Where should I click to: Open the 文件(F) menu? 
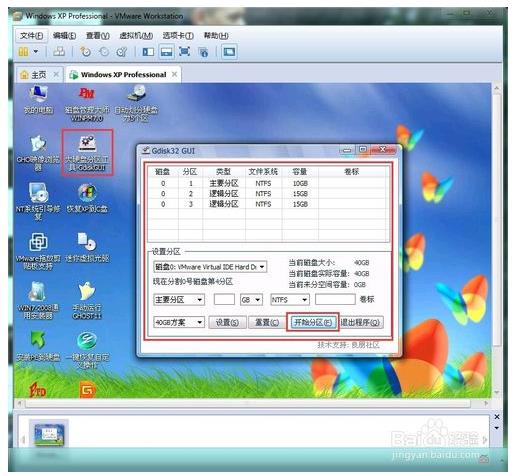31,35
